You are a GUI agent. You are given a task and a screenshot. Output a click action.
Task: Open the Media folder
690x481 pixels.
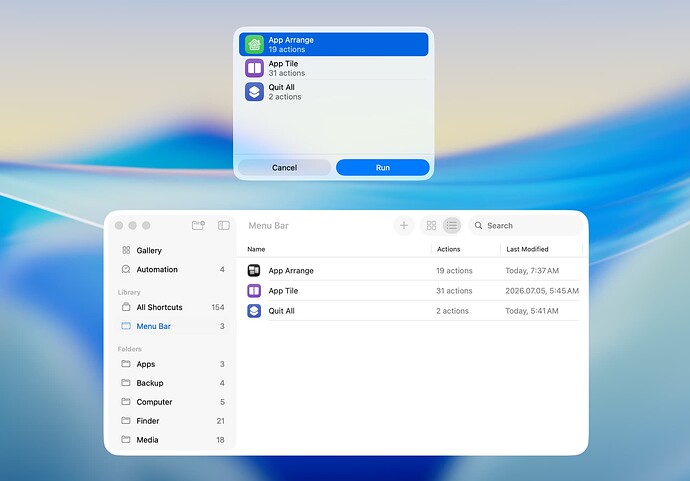(x=172, y=440)
